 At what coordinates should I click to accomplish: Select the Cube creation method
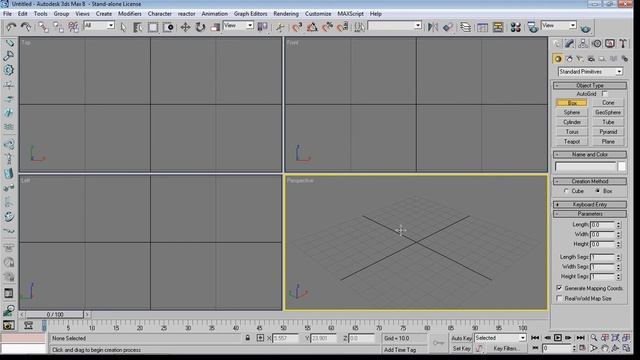[566, 191]
